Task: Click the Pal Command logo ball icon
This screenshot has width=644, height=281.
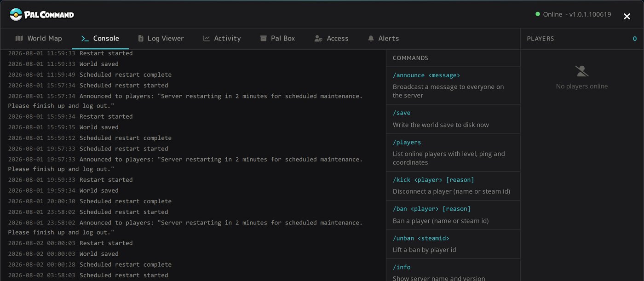Action: [x=16, y=15]
